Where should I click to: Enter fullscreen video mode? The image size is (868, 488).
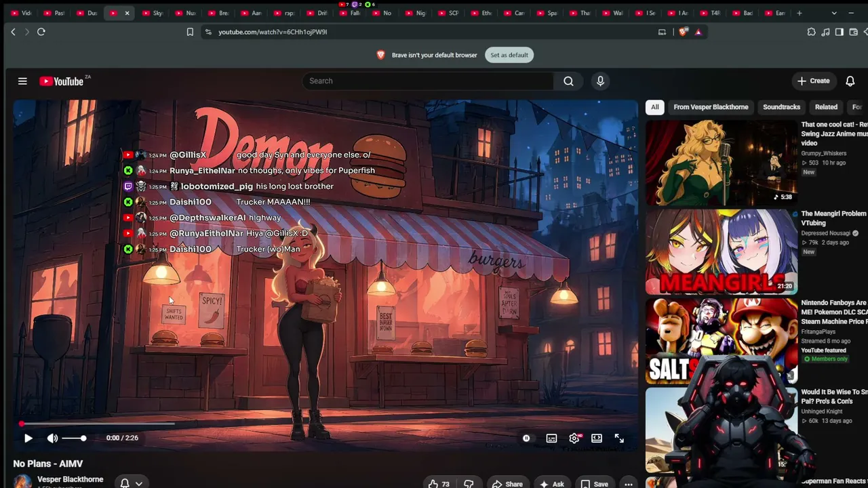coord(619,439)
